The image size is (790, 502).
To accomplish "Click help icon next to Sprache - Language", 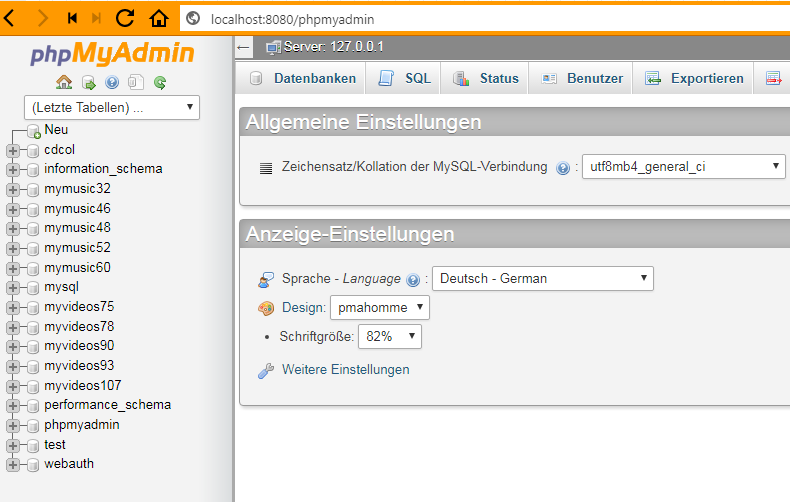I will pos(413,280).
